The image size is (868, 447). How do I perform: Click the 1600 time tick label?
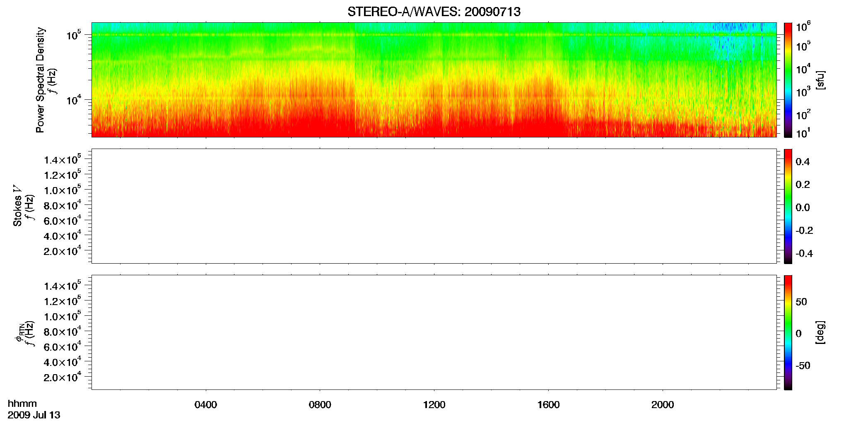pyautogui.click(x=548, y=405)
